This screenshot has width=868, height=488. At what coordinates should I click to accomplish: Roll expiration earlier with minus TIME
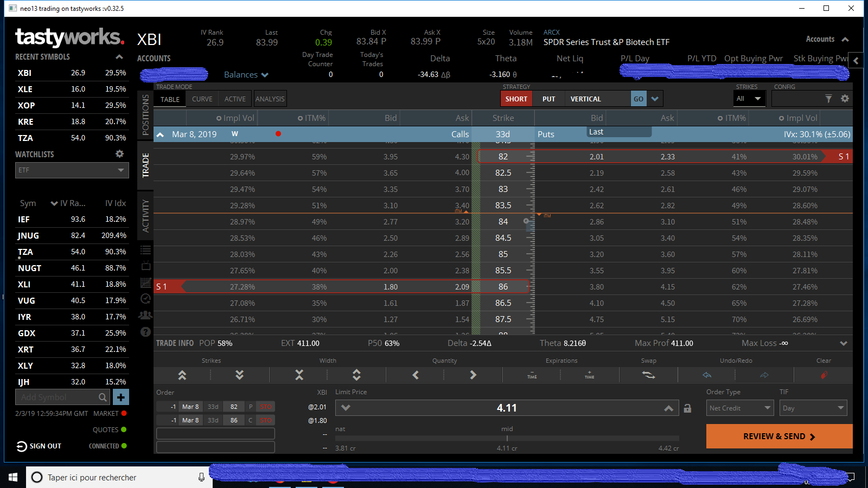(532, 375)
